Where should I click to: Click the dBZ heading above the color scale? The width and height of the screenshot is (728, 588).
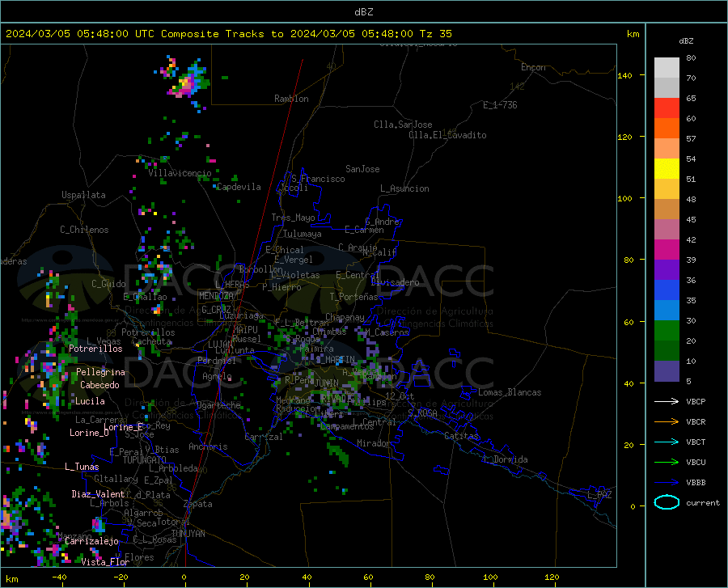tap(686, 40)
